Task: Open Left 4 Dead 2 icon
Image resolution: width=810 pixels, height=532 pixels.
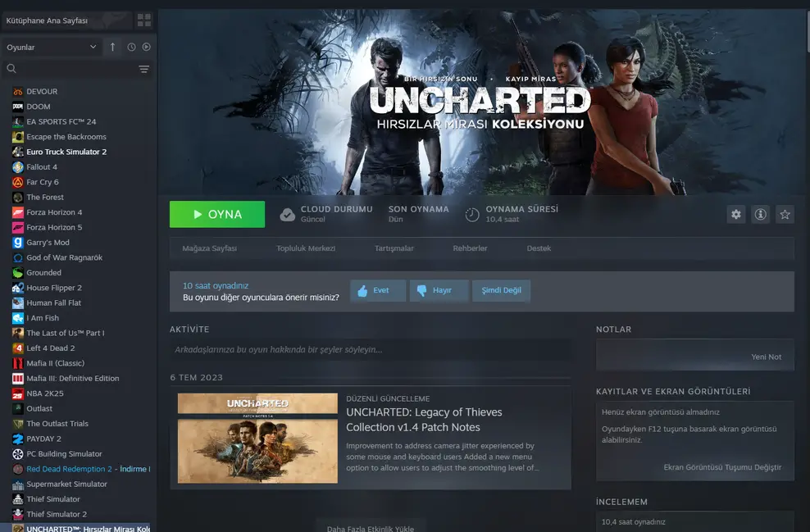Action: [x=18, y=348]
